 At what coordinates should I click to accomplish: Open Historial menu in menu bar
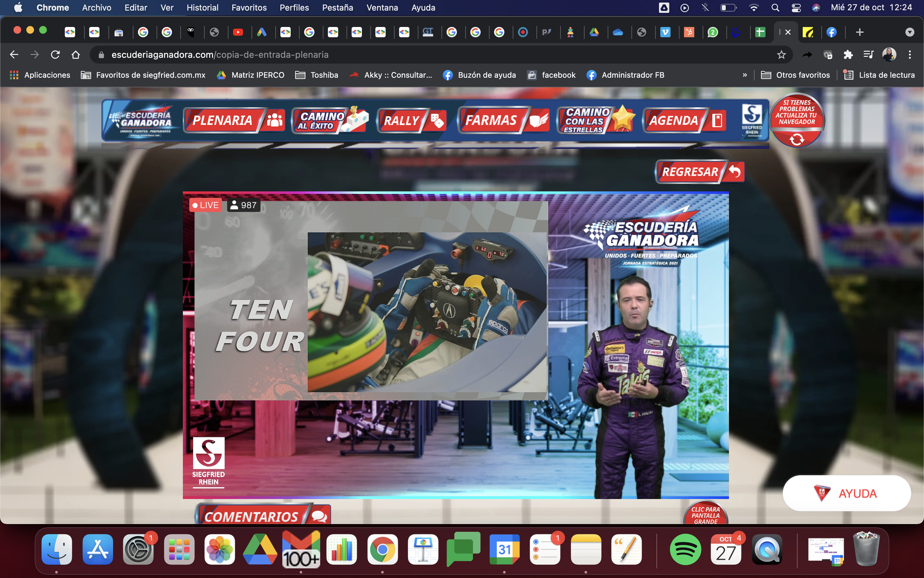tap(202, 8)
